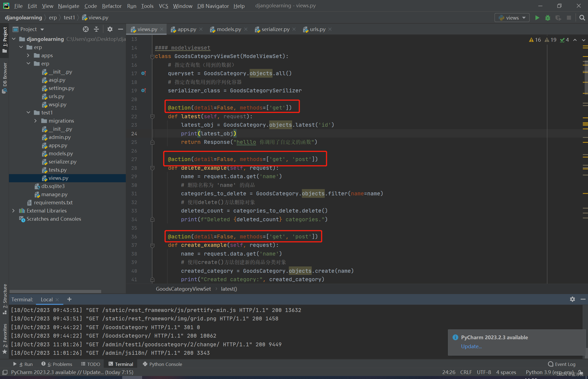Click the Update... link in notification
The height and width of the screenshot is (379, 588).
point(471,346)
